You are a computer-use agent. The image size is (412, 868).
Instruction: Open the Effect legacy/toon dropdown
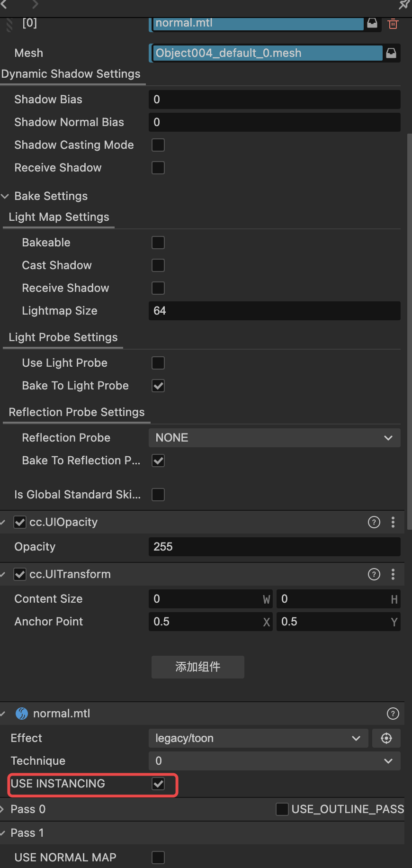(x=258, y=738)
